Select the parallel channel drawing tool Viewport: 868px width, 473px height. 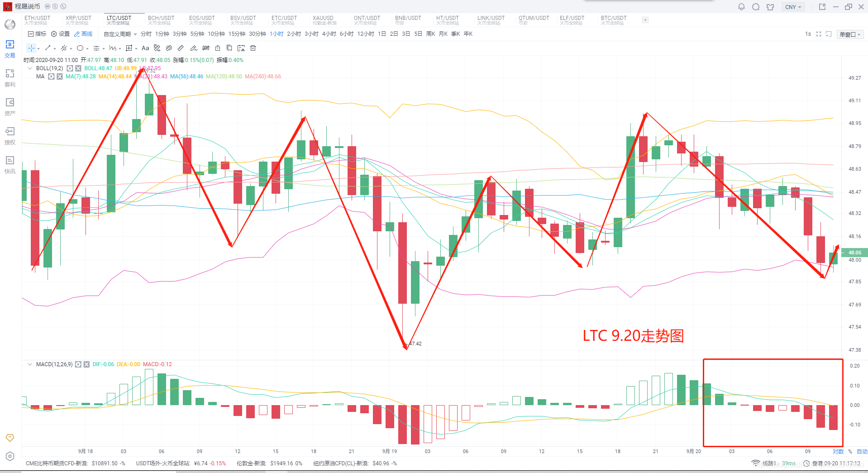click(x=64, y=48)
